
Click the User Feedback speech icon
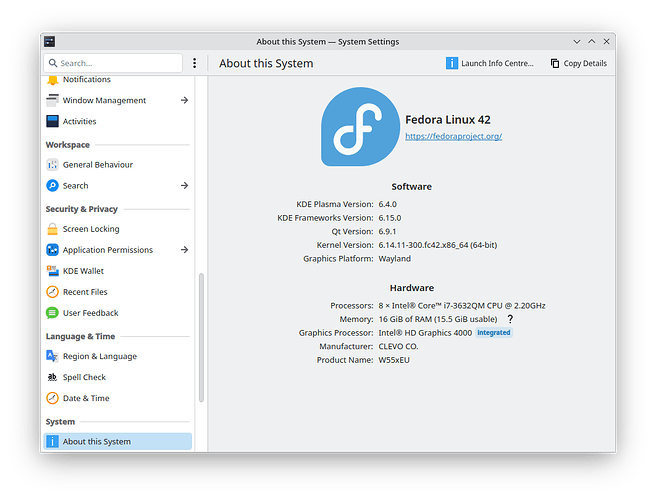tap(52, 313)
